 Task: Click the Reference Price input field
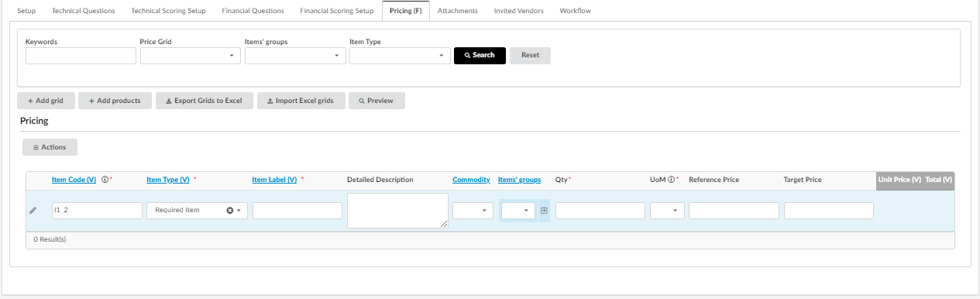734,211
